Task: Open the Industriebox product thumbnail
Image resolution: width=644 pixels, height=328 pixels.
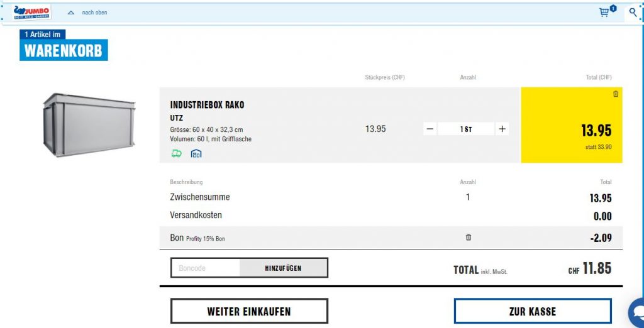Action: (x=89, y=125)
